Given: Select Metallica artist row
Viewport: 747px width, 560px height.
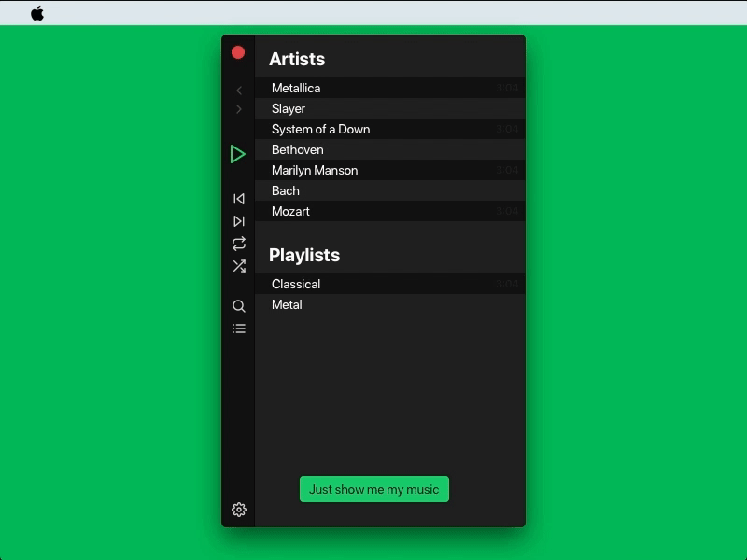Looking at the screenshot, I should (390, 88).
